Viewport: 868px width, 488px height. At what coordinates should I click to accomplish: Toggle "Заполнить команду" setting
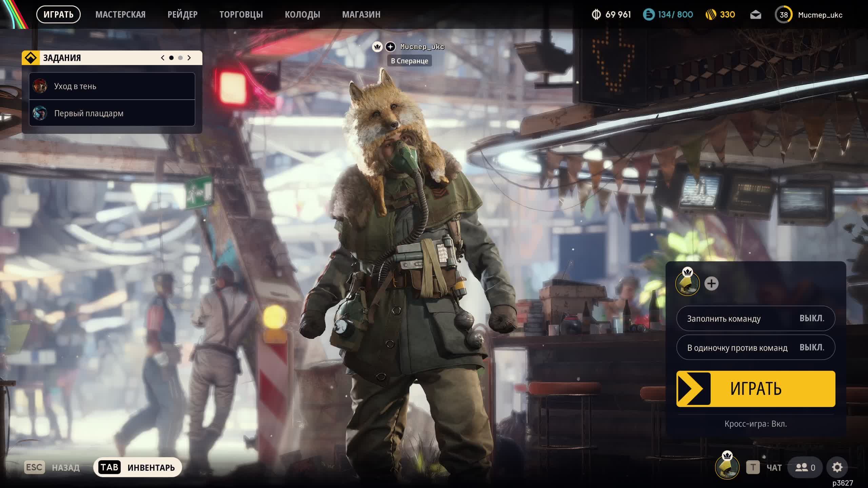click(755, 319)
